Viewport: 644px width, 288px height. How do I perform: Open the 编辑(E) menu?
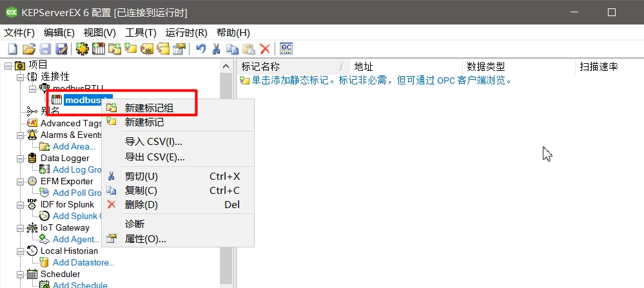59,32
